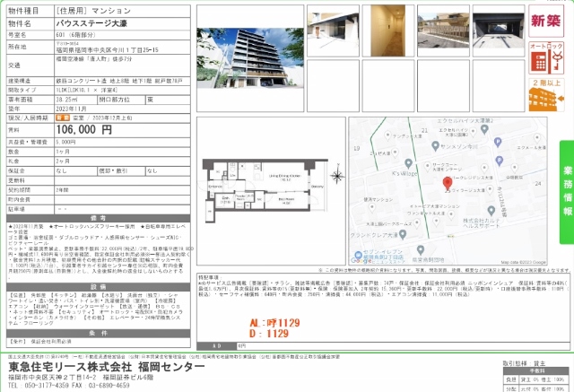574x392 pixels.
Task: Click the 取引態様 貸主 label
Action: click(x=524, y=363)
